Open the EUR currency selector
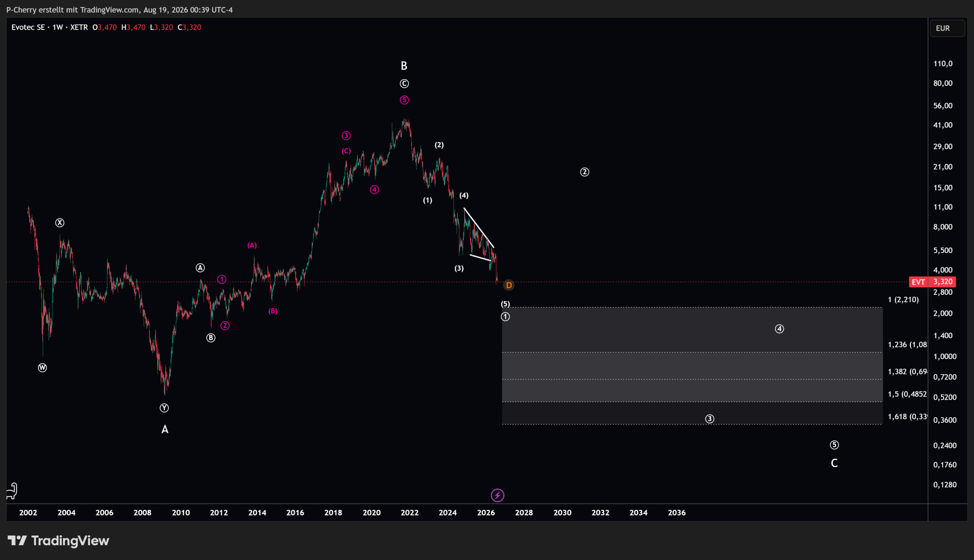This screenshot has width=974, height=560. [x=947, y=28]
